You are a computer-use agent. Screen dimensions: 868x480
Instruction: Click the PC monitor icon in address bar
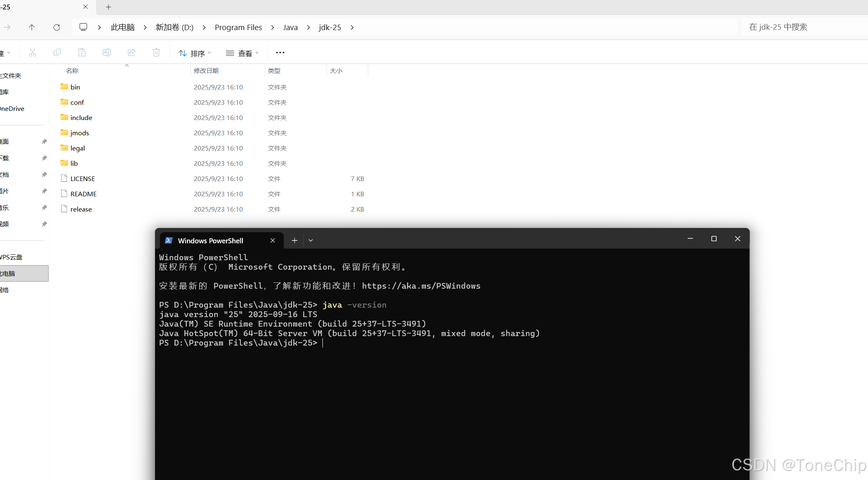coord(83,27)
